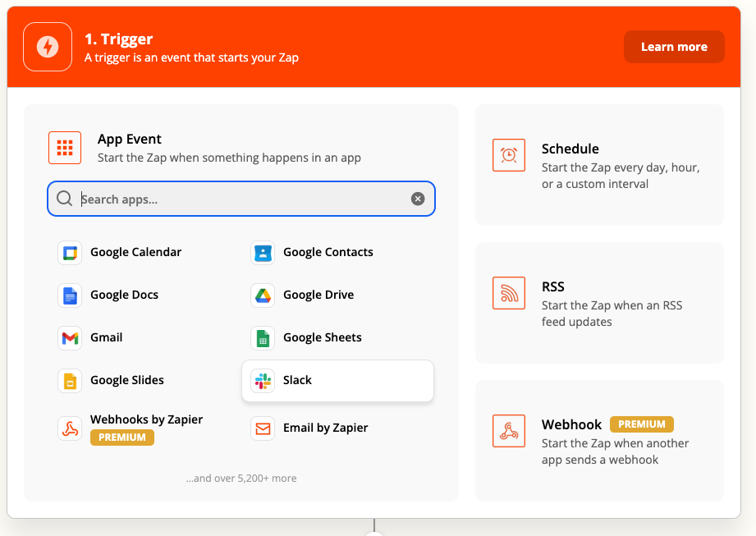Select the Google Contacts icon
Screen dimensions: 756x536
pyautogui.click(x=263, y=253)
